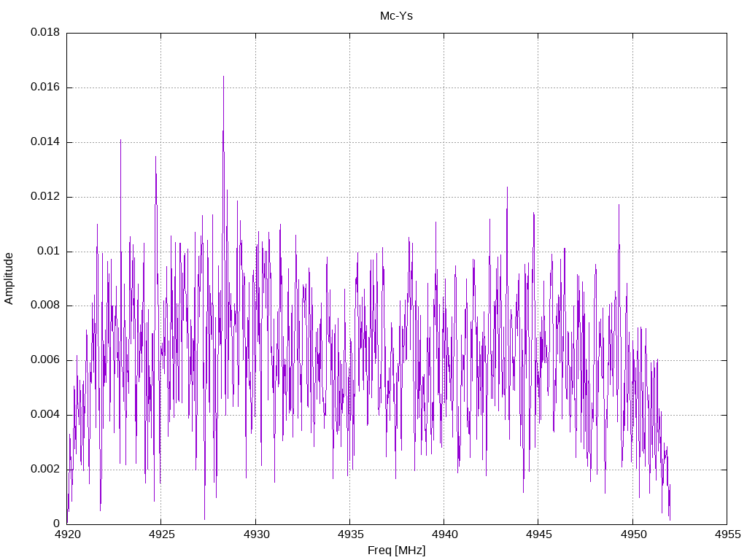
Task: Click the 0.006 y-axis tick label
Action: [45, 359]
